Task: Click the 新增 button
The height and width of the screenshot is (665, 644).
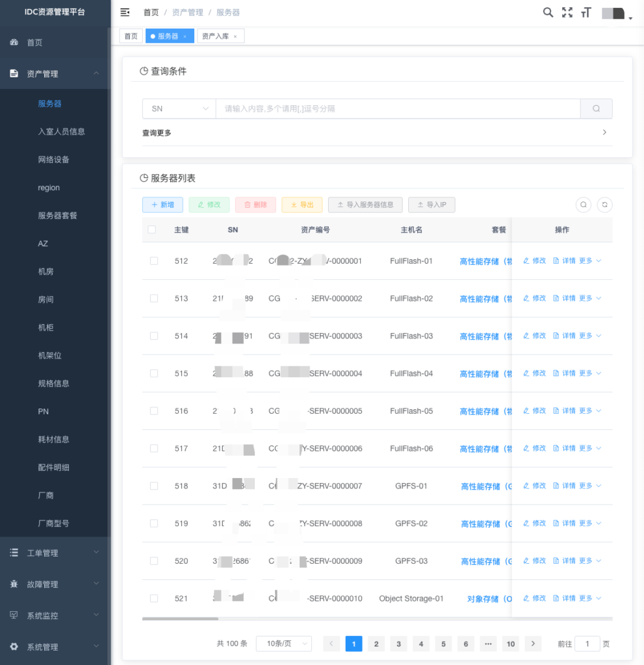Action: (x=162, y=205)
